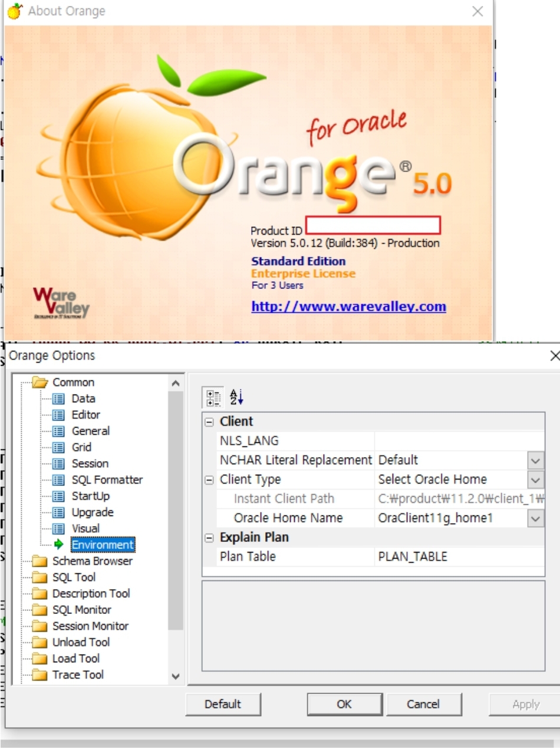560x749 pixels.
Task: Select Editor in the Common tree
Action: (85, 415)
